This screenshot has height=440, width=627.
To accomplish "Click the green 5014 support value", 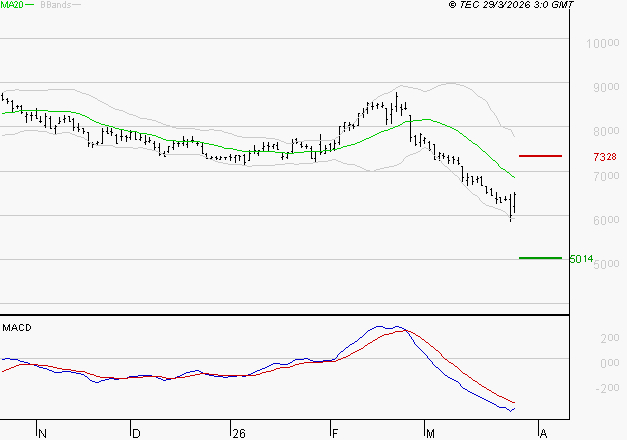I will (x=581, y=259).
